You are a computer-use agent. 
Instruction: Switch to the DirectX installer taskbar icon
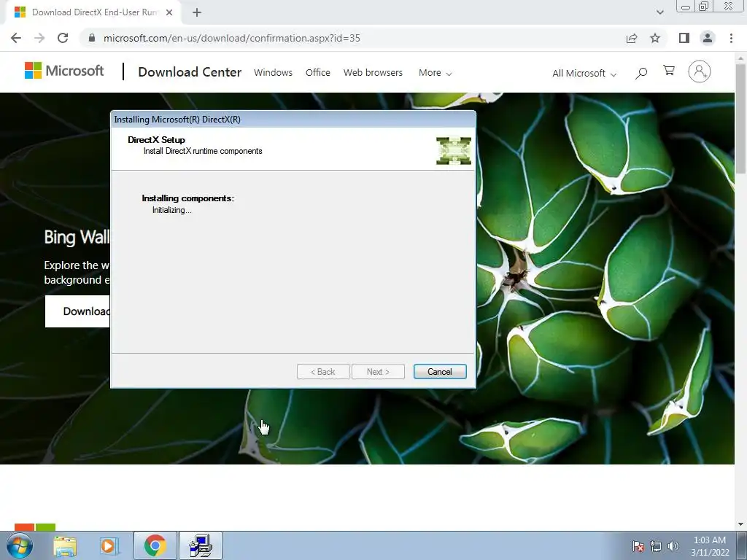click(201, 545)
